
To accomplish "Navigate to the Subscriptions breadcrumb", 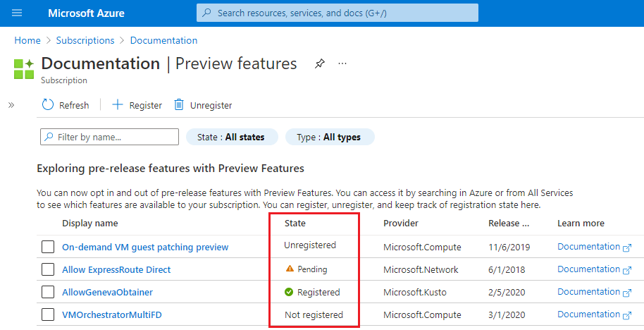I will 85,40.
